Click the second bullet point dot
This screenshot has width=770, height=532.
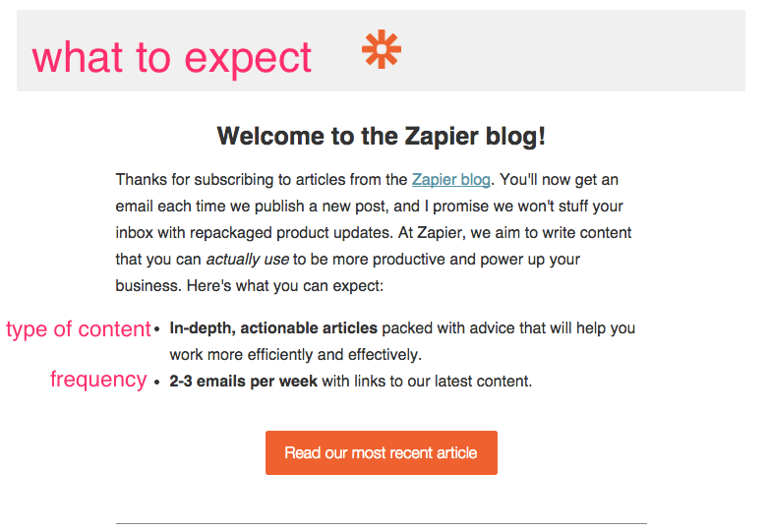tap(157, 382)
